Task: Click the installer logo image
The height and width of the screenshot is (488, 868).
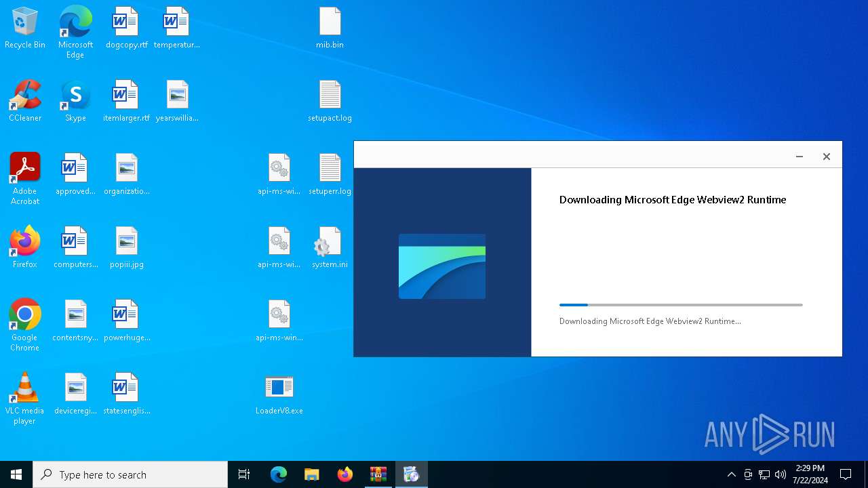Action: (x=442, y=266)
